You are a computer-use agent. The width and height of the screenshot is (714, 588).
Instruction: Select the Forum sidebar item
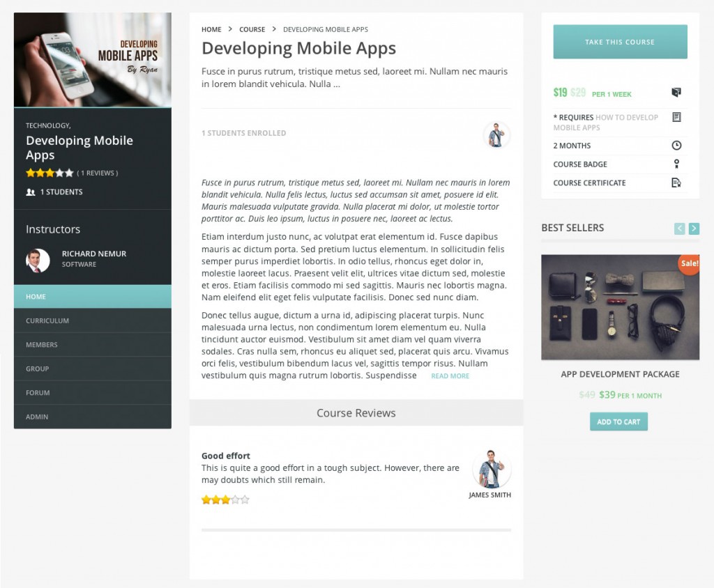click(x=38, y=393)
